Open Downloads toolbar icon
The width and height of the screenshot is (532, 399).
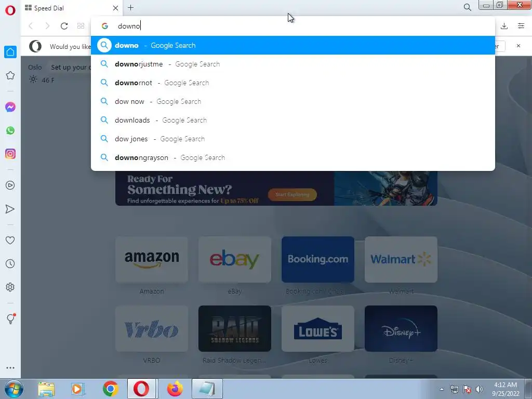(504, 26)
